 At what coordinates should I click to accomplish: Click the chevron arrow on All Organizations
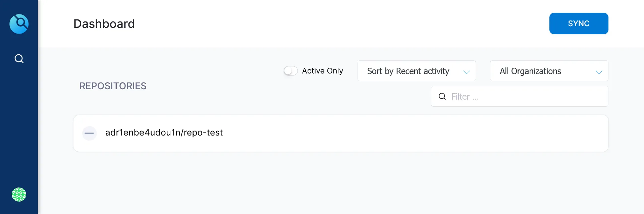pyautogui.click(x=599, y=72)
